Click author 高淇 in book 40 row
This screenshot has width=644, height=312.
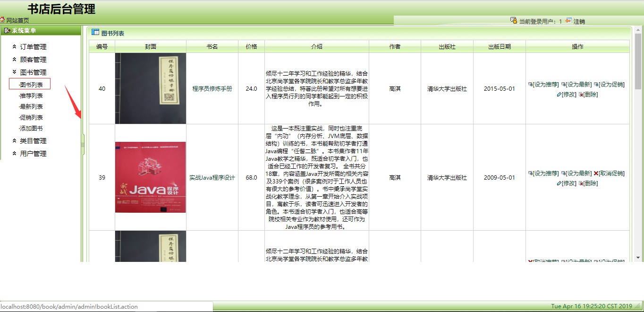[395, 88]
